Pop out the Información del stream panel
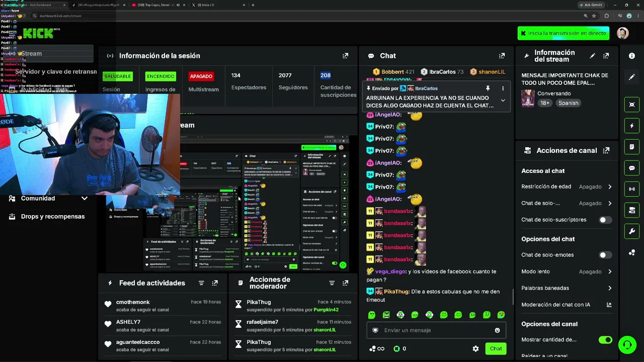 606,56
